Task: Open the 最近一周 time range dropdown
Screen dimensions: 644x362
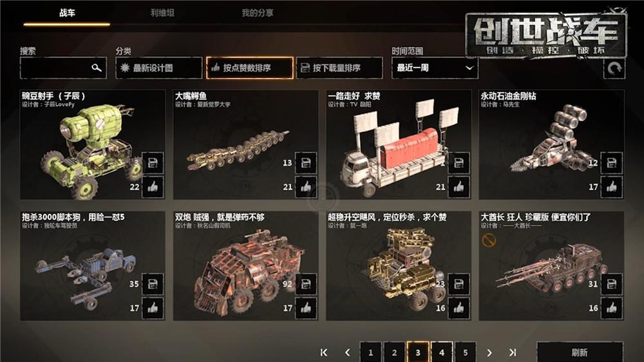Action: tap(435, 68)
